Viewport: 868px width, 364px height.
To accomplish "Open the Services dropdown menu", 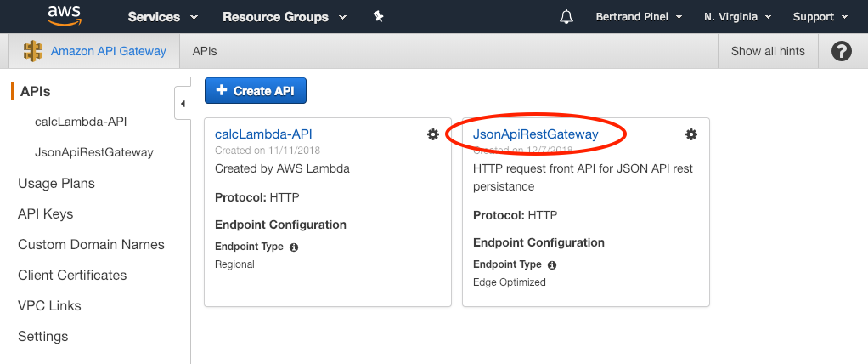I will click(163, 17).
